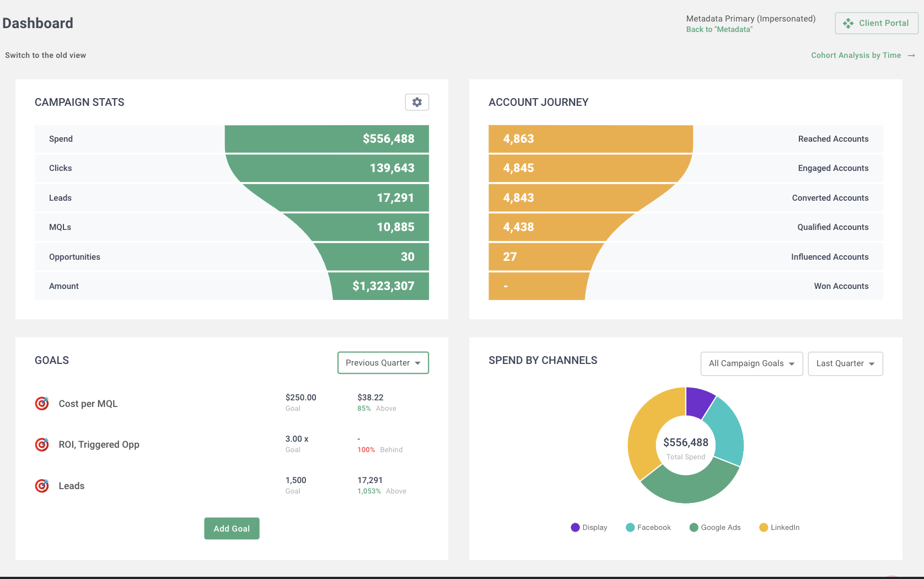The height and width of the screenshot is (579, 924).
Task: Click the ROI, Triggered Opp target icon
Action: (42, 444)
